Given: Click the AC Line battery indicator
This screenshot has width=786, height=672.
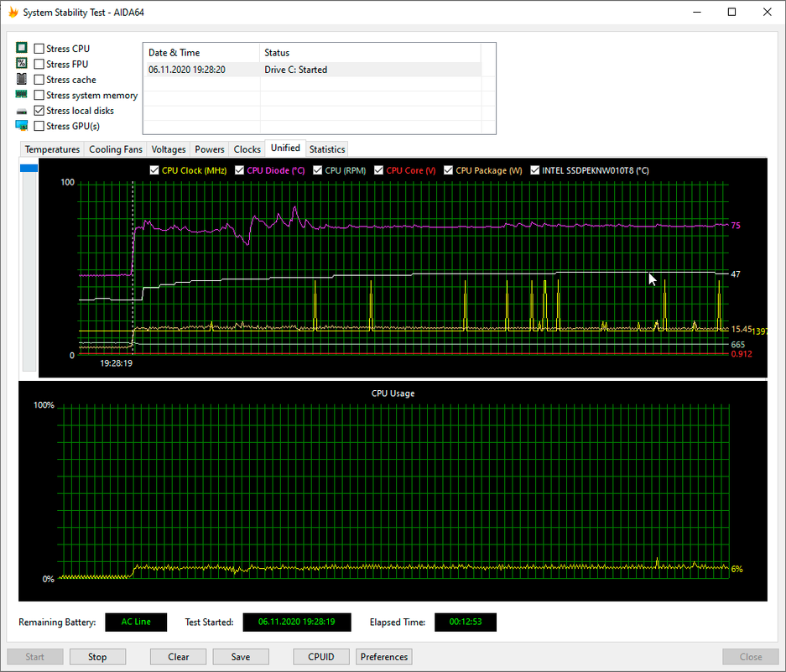Looking at the screenshot, I should [136, 622].
